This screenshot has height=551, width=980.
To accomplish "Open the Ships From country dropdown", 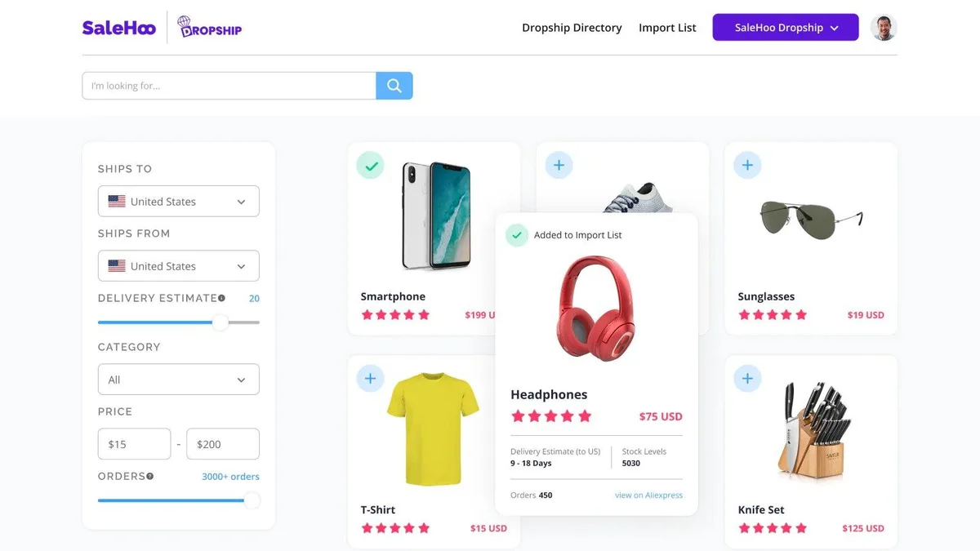I will [179, 266].
